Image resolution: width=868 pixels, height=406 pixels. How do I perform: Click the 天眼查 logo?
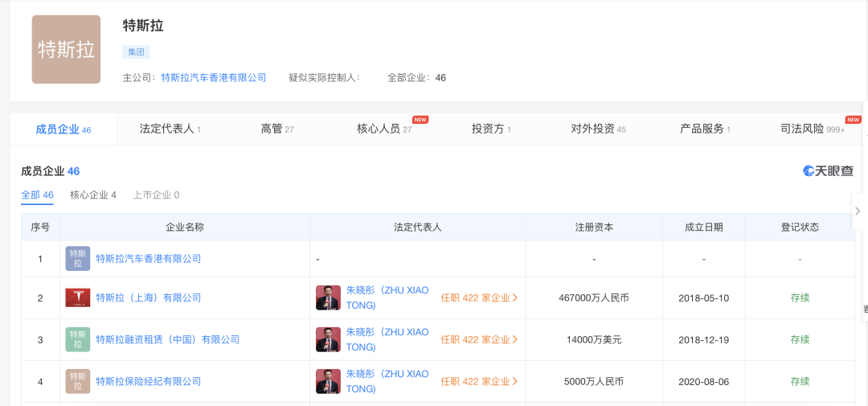pos(828,171)
